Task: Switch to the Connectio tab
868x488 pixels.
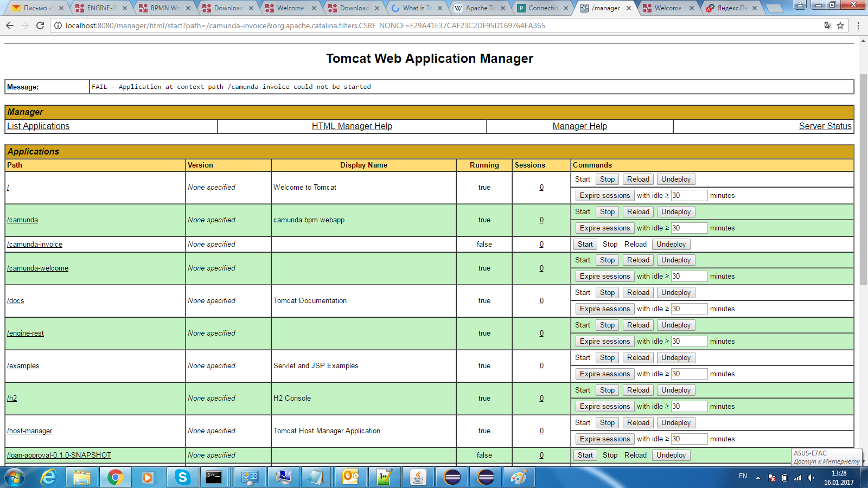Action: click(542, 8)
